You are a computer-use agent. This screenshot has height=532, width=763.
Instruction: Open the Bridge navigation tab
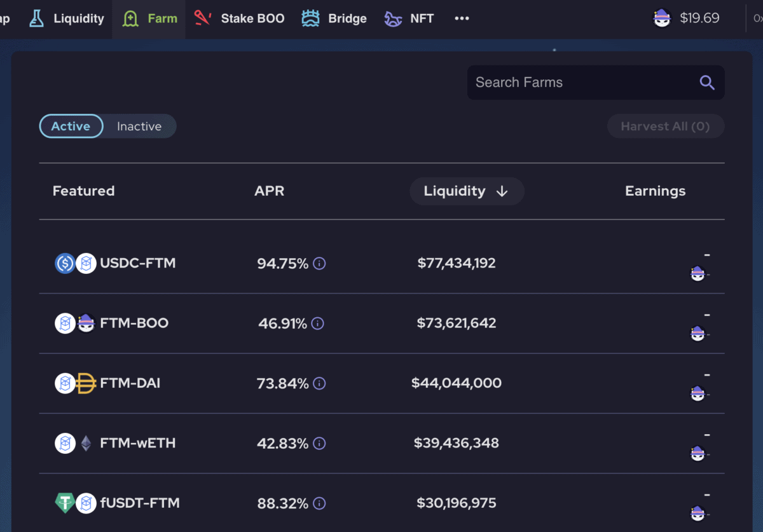click(x=334, y=18)
